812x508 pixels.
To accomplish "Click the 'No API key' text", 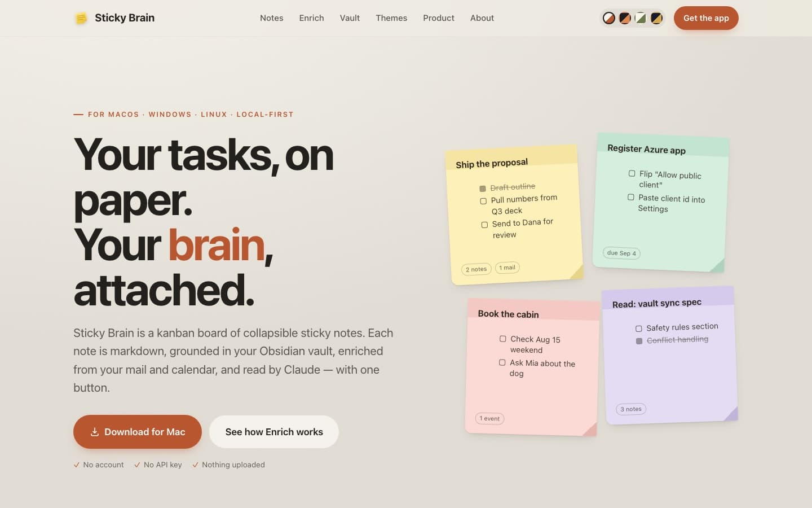I will coord(163,465).
